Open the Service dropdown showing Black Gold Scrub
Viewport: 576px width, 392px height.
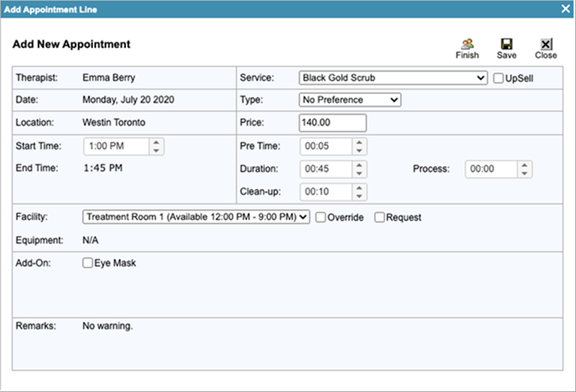393,78
